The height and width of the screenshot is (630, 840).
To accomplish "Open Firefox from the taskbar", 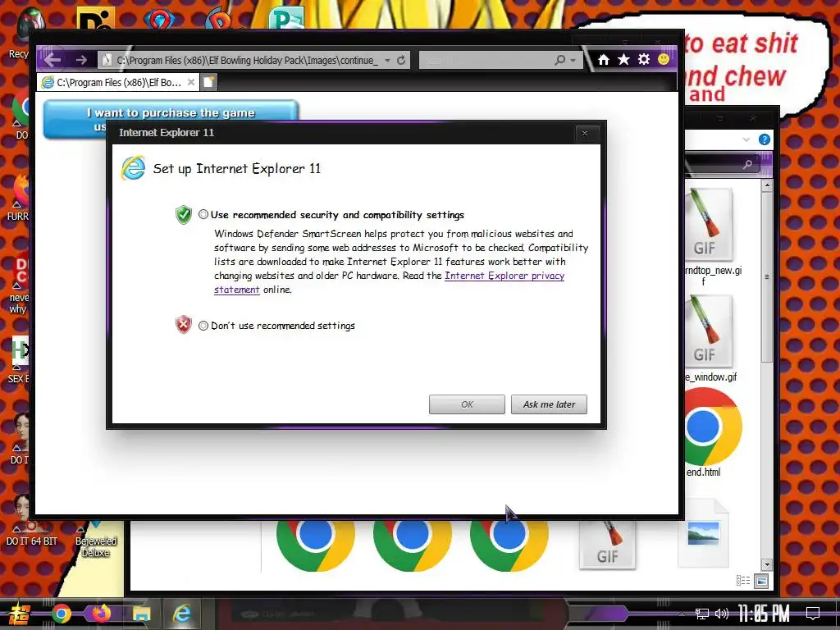I will coord(101,613).
